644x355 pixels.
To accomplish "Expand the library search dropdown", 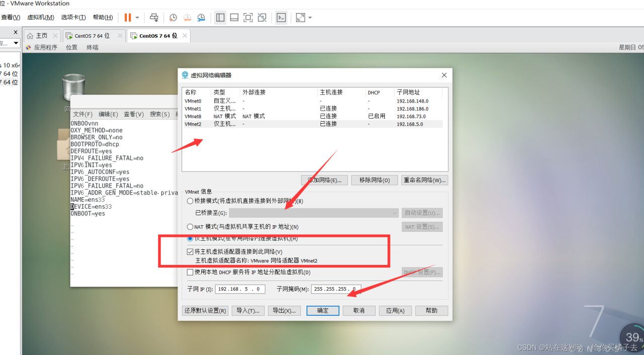I will pyautogui.click(x=16, y=43).
